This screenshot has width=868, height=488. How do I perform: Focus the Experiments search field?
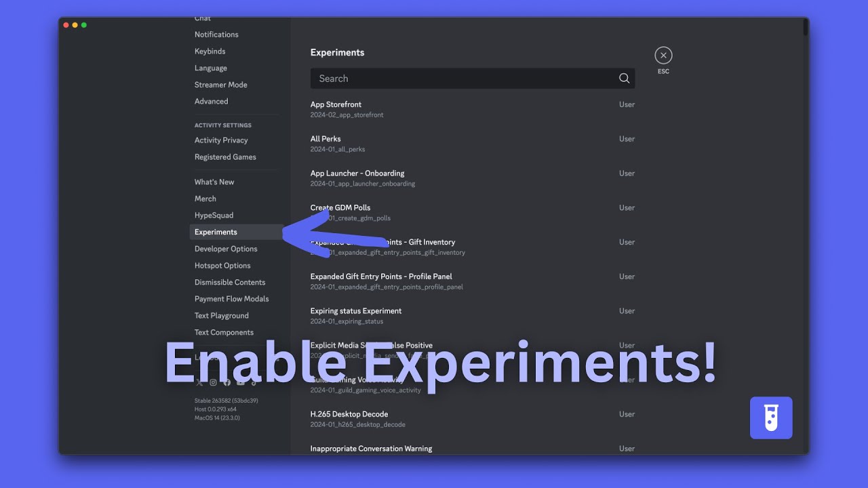coord(473,79)
